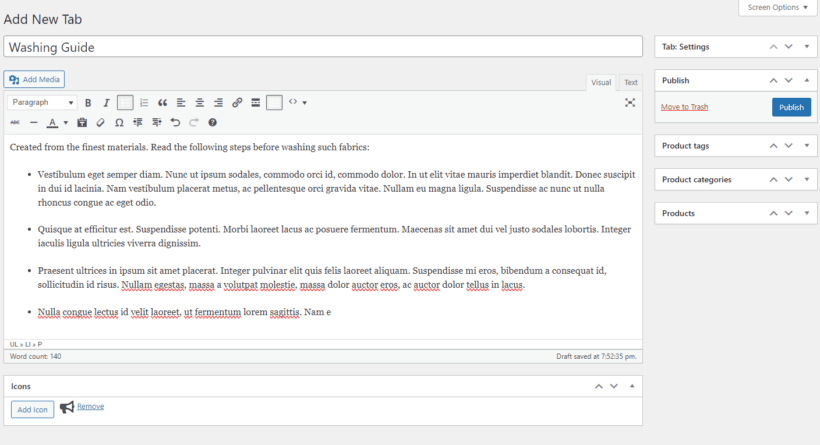820x445 pixels.
Task: Click the blockquote icon
Action: coord(162,103)
